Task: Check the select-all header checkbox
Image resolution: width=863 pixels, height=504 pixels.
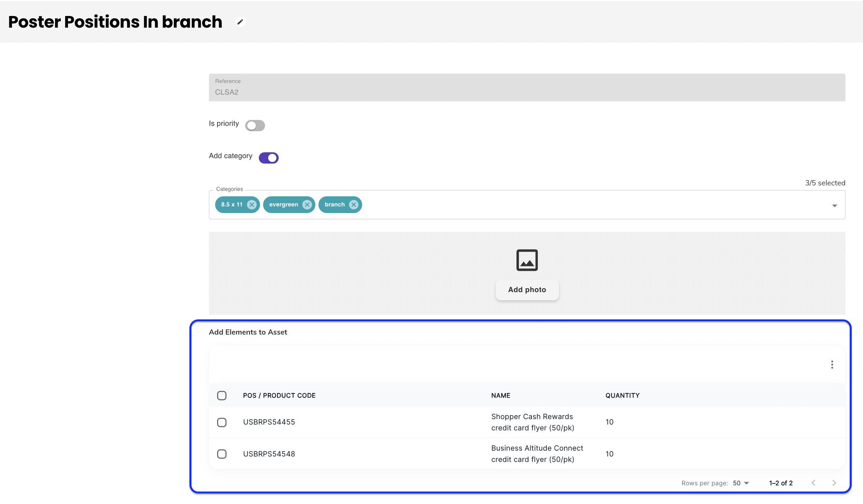Action: pos(222,396)
